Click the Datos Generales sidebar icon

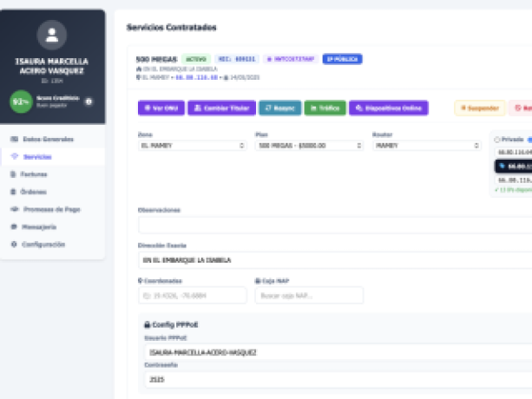[14, 139]
